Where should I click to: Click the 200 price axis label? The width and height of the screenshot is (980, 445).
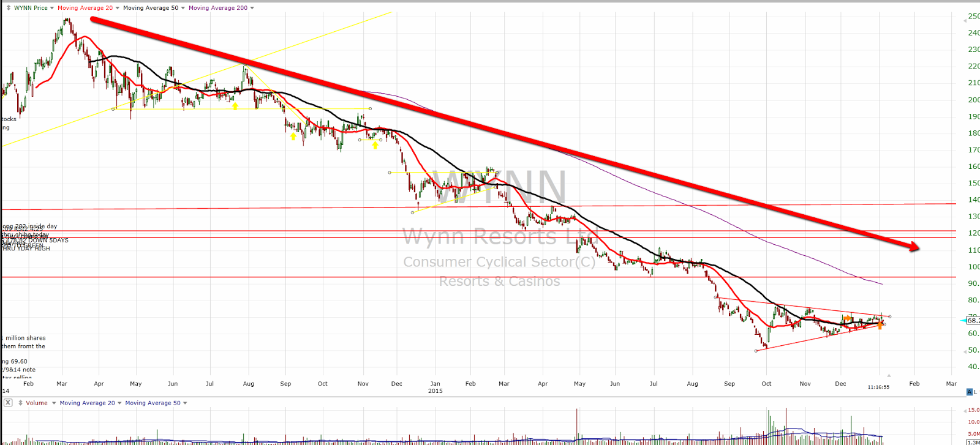tap(974, 100)
